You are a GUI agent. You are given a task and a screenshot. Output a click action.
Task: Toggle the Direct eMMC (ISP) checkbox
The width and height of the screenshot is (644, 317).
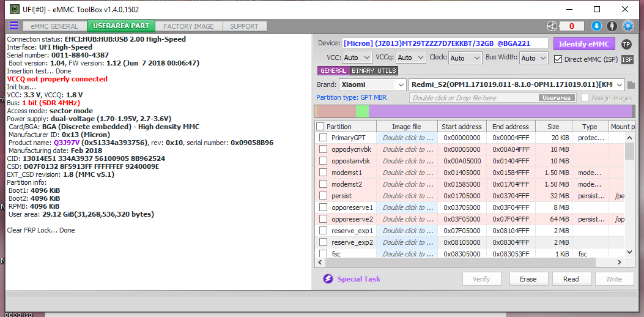point(558,59)
